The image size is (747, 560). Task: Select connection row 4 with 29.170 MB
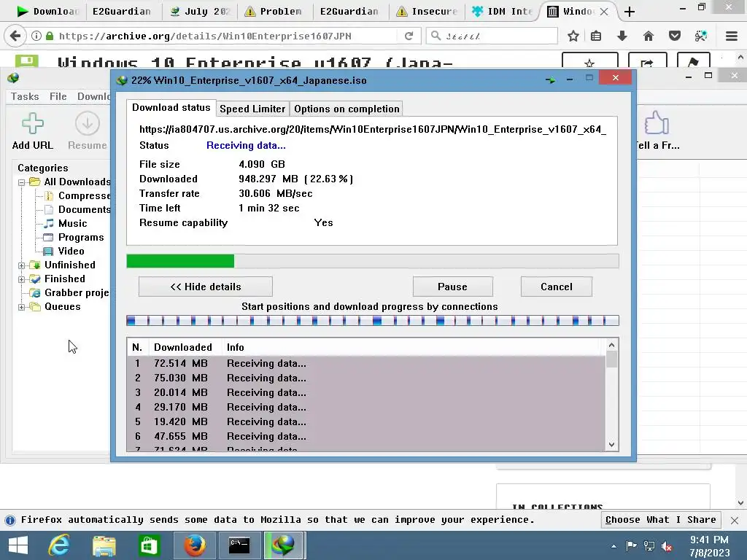(366, 408)
